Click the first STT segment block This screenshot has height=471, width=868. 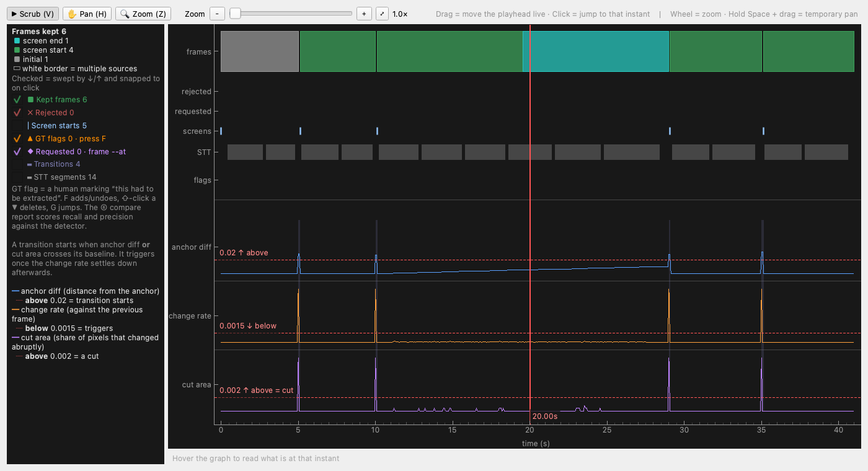246,152
